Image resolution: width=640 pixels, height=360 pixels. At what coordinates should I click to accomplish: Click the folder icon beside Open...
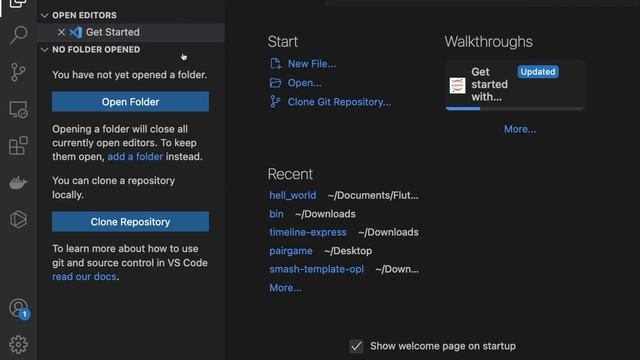point(276,83)
